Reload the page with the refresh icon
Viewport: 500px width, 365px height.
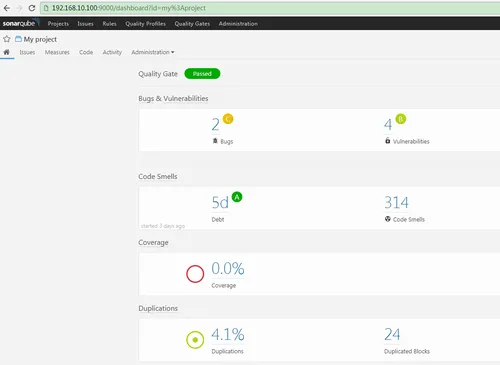coord(32,8)
